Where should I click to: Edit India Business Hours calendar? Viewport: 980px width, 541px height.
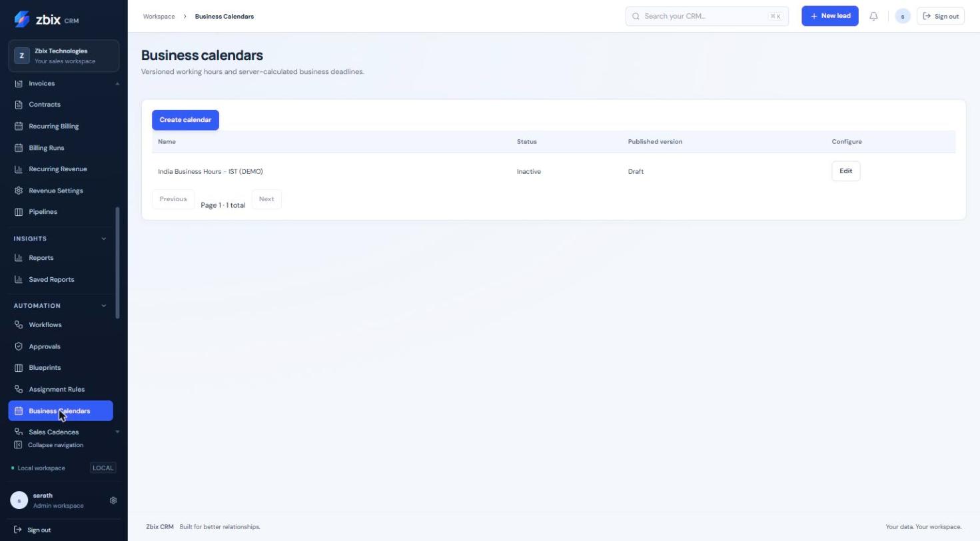846,171
